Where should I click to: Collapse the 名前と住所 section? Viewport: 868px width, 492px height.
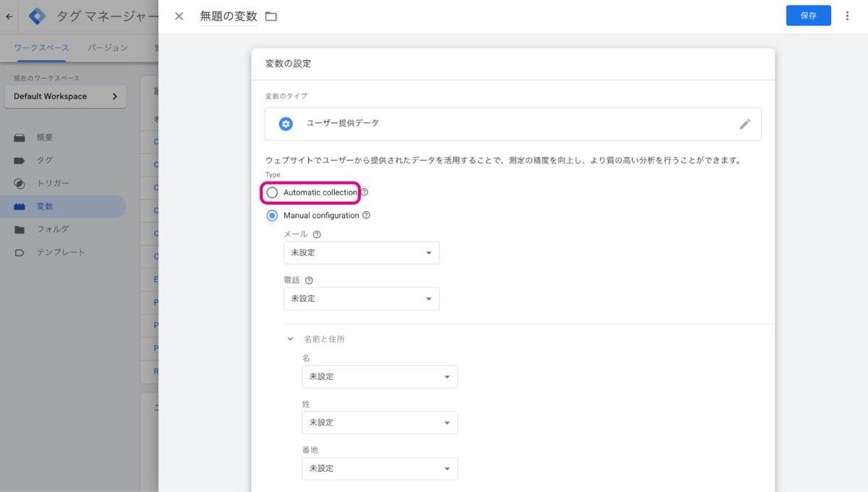tap(291, 339)
